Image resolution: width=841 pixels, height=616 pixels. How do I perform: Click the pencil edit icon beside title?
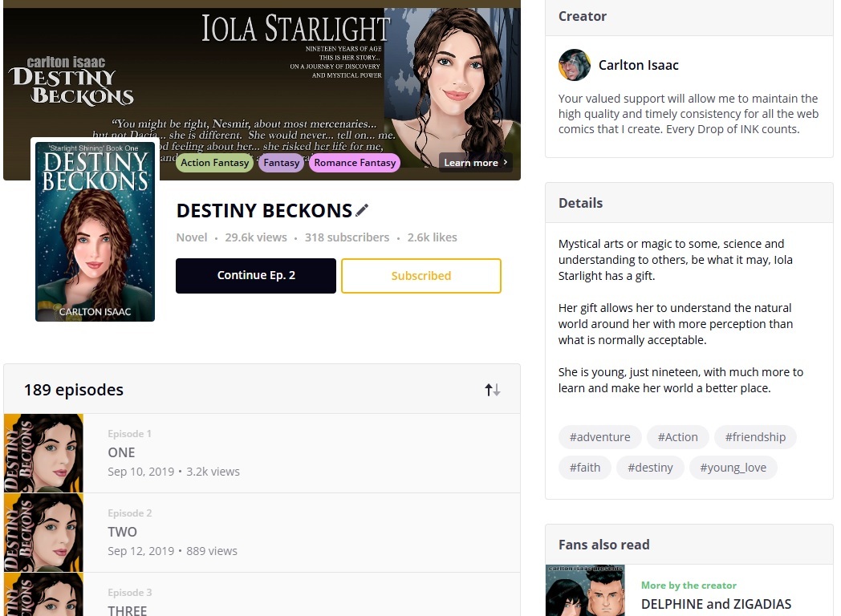[362, 210]
